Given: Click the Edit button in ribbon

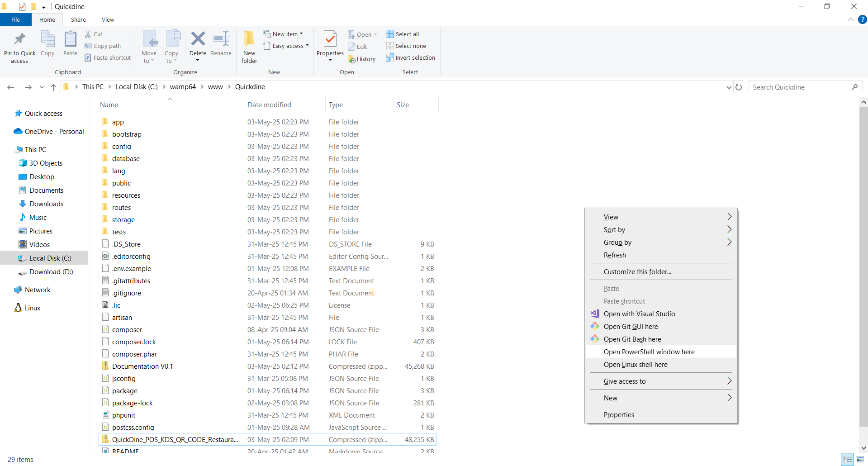Looking at the screenshot, I should [x=357, y=47].
